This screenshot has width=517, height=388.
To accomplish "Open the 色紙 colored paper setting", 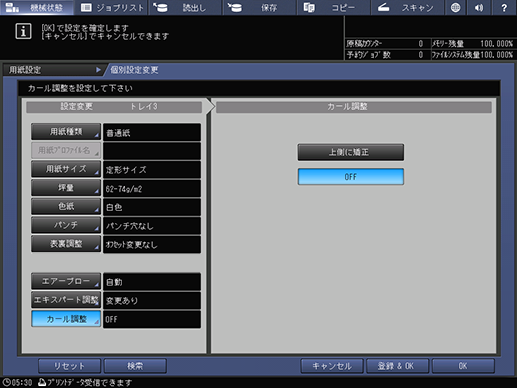I will point(66,206).
